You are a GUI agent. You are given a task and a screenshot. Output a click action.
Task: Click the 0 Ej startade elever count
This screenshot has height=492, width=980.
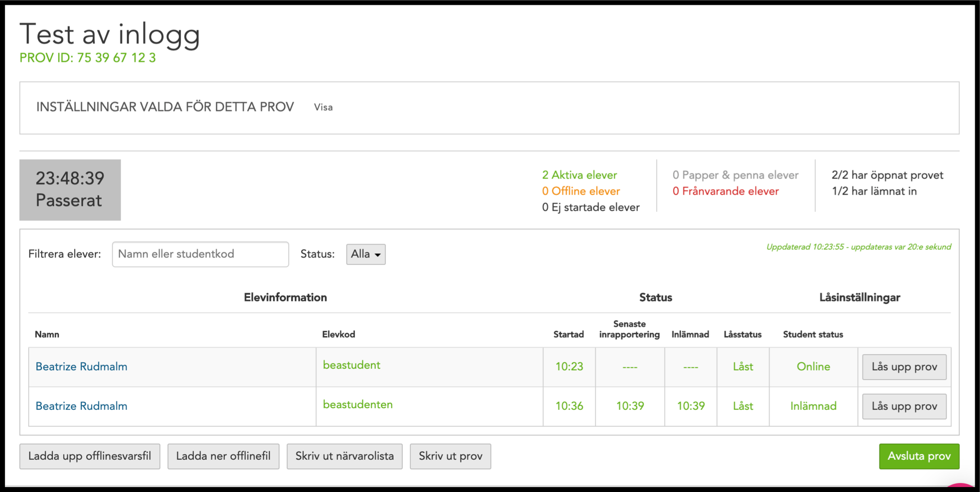tap(591, 207)
